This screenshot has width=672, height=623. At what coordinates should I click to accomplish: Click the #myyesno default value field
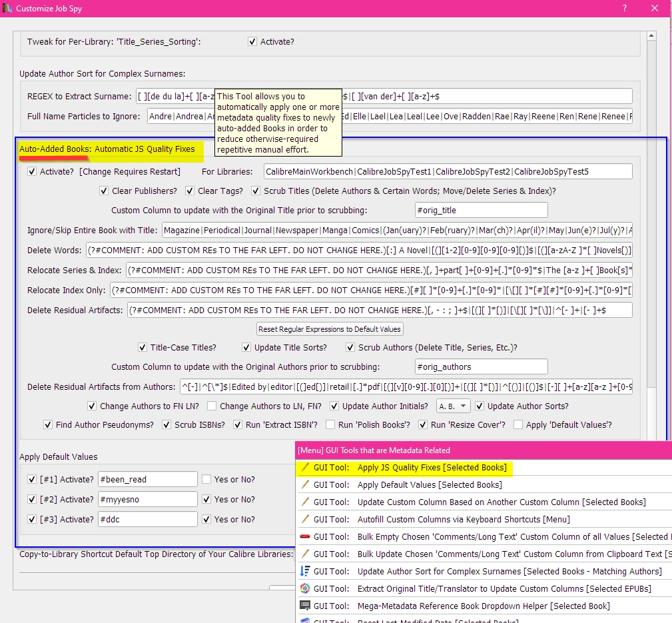click(147, 499)
